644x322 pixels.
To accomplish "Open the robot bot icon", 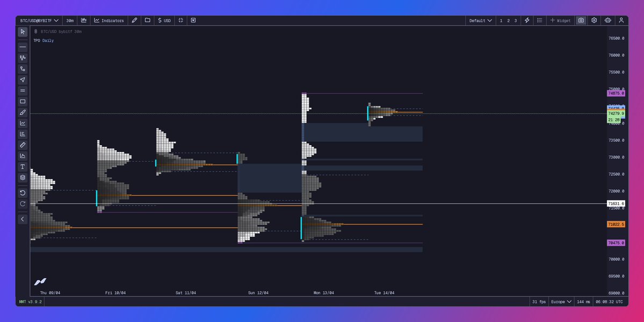I will (x=608, y=20).
